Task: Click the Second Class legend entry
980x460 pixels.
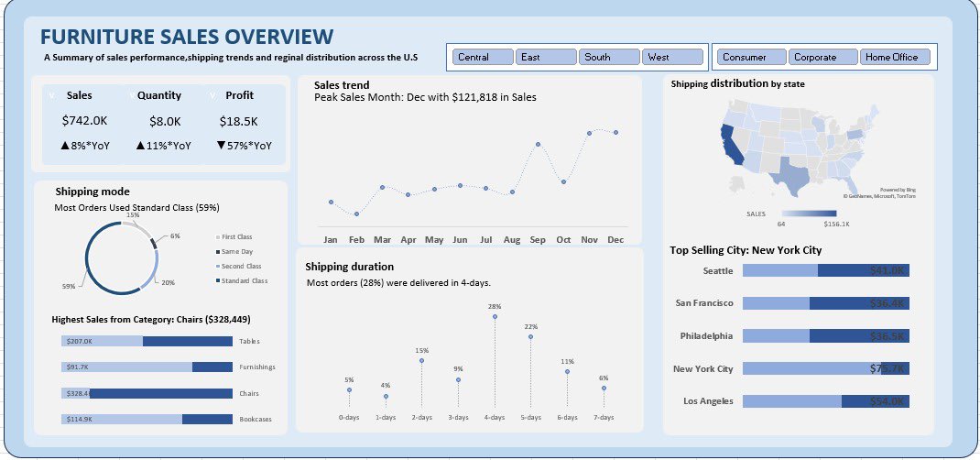Action: 238,267
